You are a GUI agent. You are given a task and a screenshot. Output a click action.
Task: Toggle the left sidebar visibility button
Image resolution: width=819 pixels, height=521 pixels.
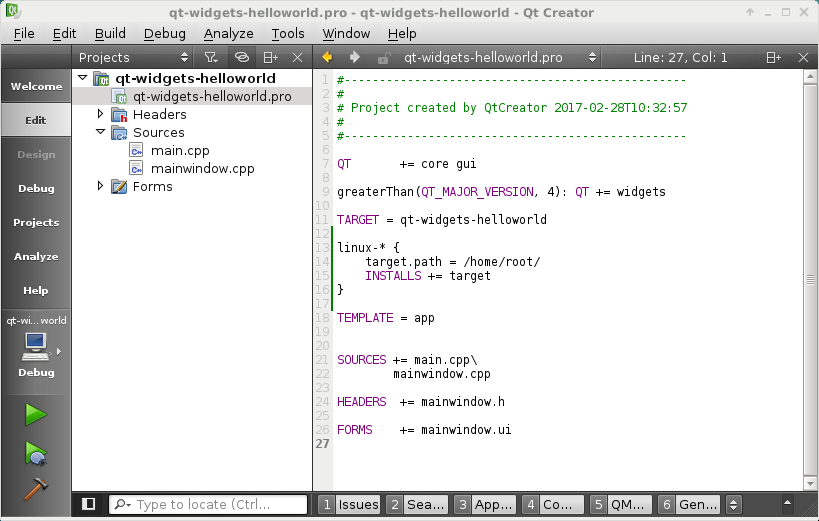[x=89, y=504]
